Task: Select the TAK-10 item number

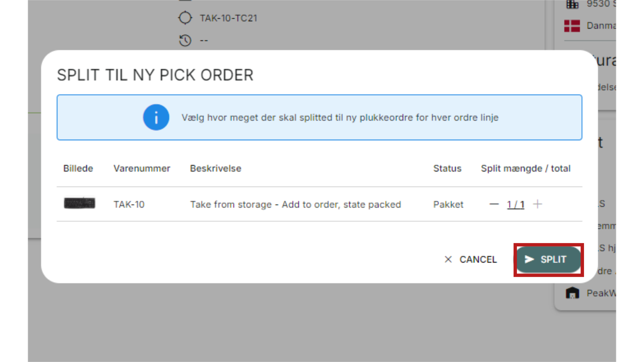Action: click(129, 204)
